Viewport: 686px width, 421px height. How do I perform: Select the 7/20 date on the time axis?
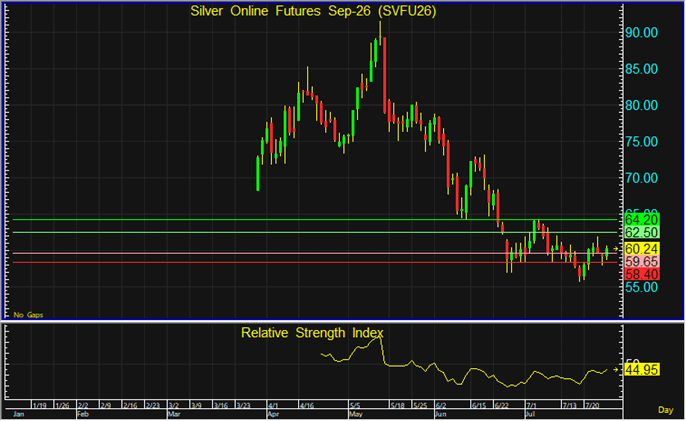click(592, 405)
